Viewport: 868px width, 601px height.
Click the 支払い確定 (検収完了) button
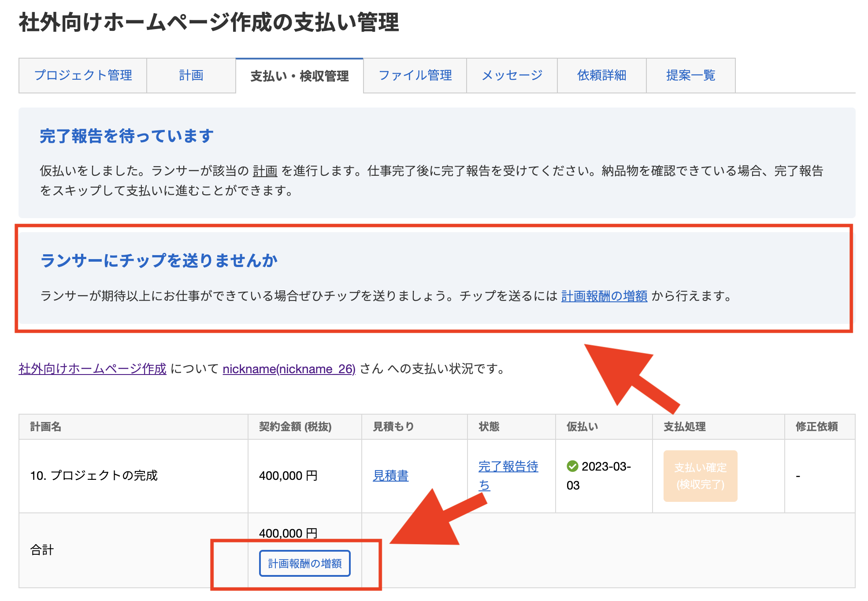700,477
